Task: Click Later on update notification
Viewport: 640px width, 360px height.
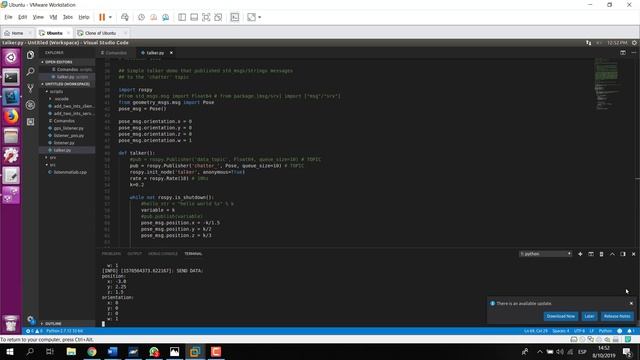Action: [589, 316]
